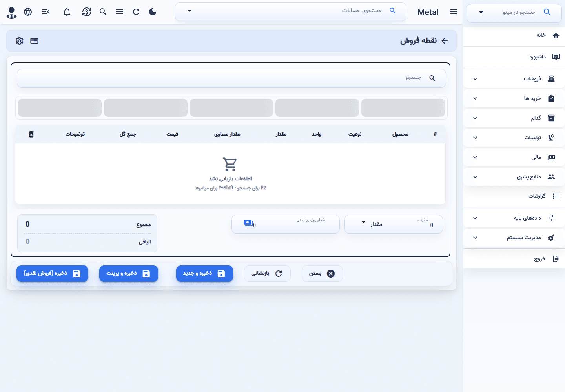Click hamburger list icon beside refresh icon
565x392 pixels.
(120, 12)
